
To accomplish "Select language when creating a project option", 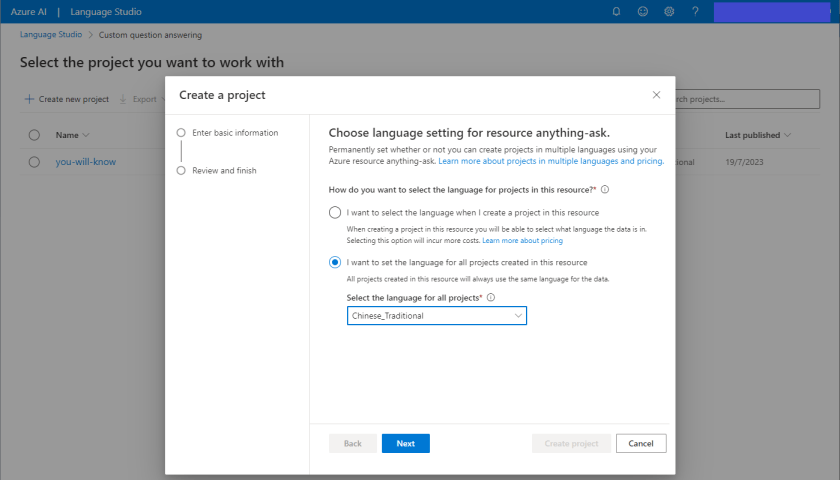I will click(x=335, y=213).
